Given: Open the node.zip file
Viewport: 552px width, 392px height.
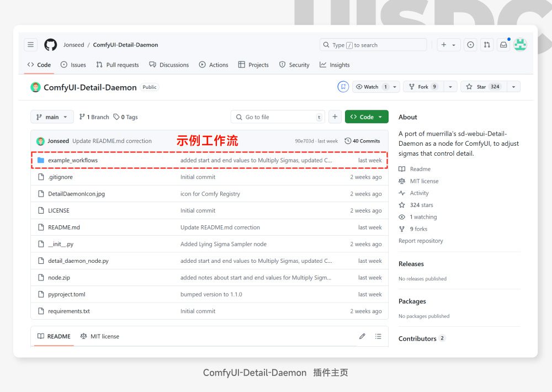Looking at the screenshot, I should pyautogui.click(x=59, y=278).
